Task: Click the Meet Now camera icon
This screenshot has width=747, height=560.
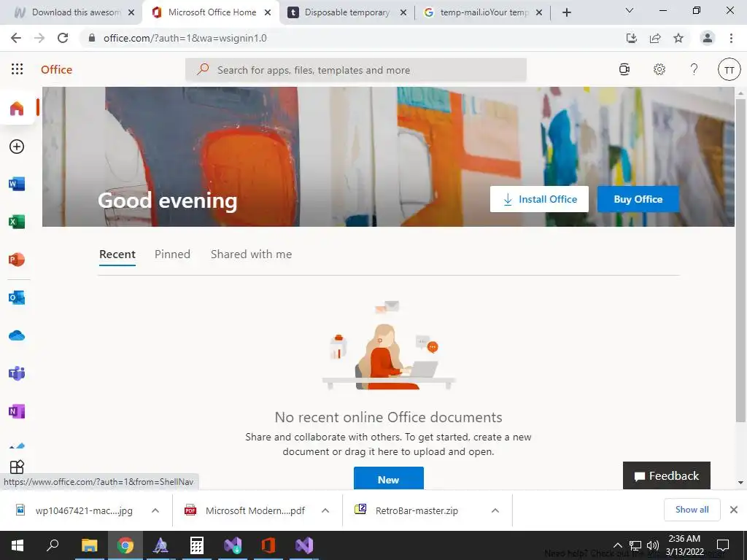Action: point(624,69)
